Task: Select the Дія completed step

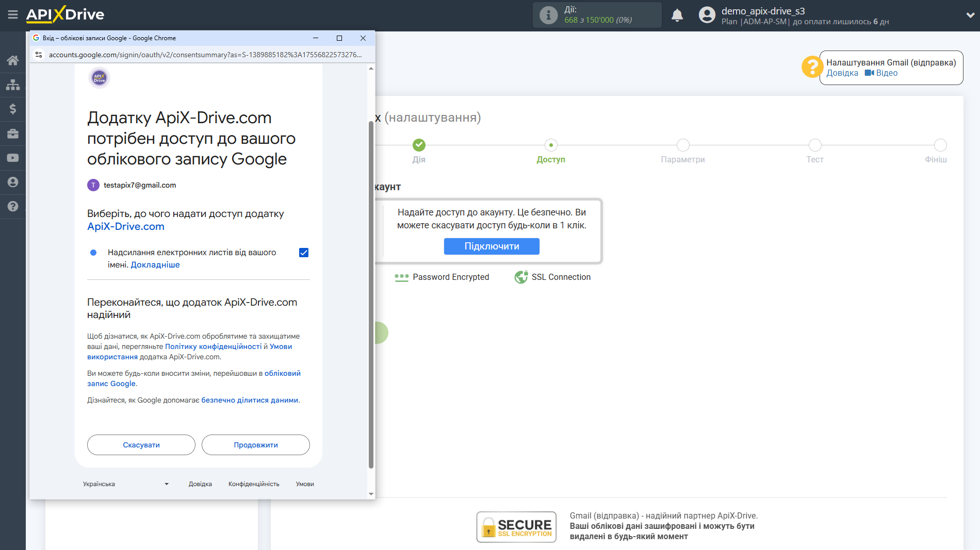Action: coord(419,145)
